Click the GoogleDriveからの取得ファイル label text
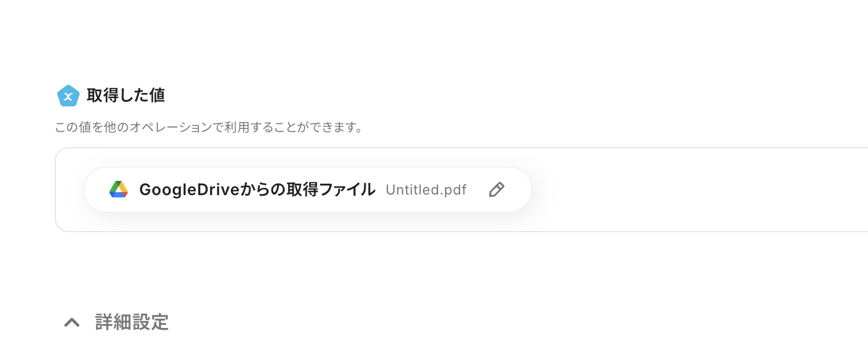The height and width of the screenshot is (340, 868). coord(257,189)
